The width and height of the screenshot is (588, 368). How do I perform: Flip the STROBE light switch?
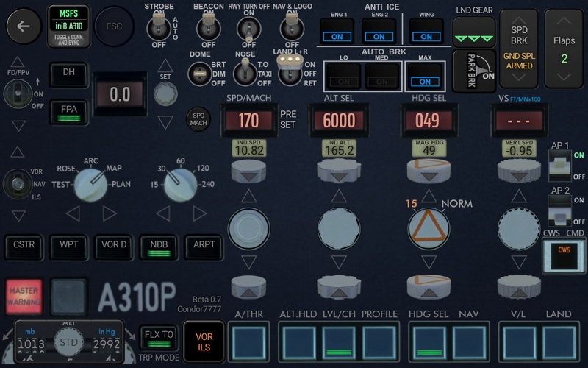pyautogui.click(x=159, y=27)
